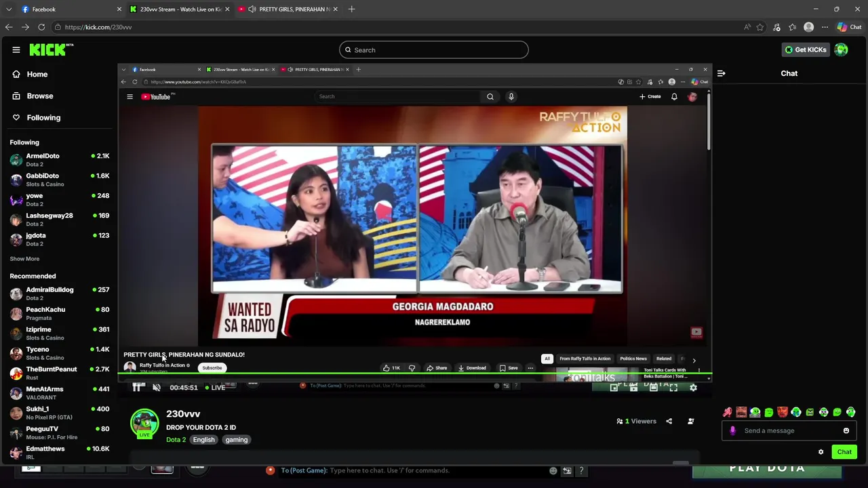Open the tab actions menu dropdown

pos(9,9)
